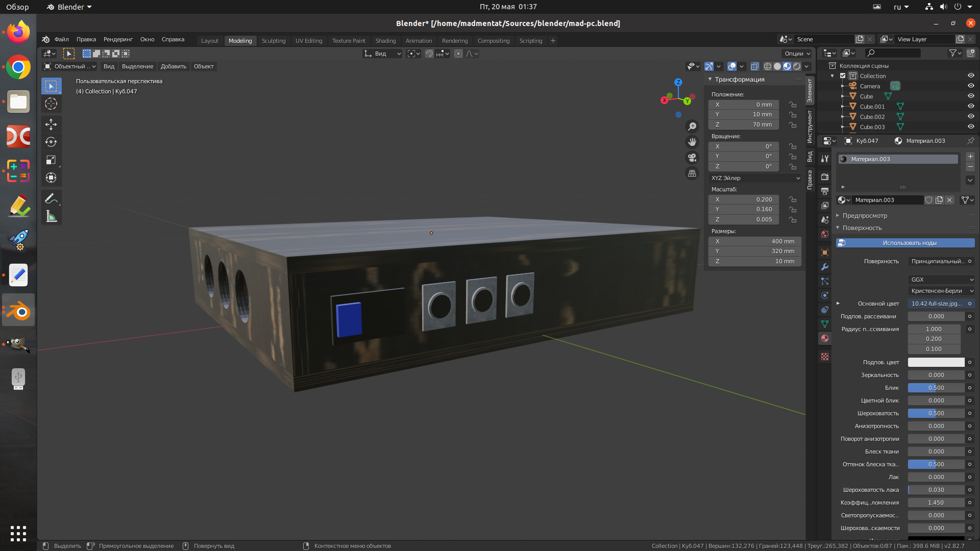
Task: Open the Texture properties checker tab
Action: (x=825, y=357)
